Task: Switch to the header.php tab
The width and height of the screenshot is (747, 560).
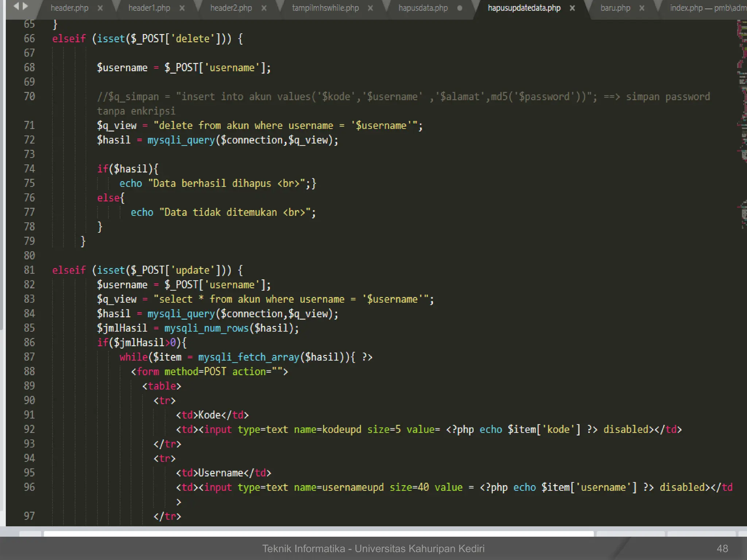Action: tap(69, 8)
